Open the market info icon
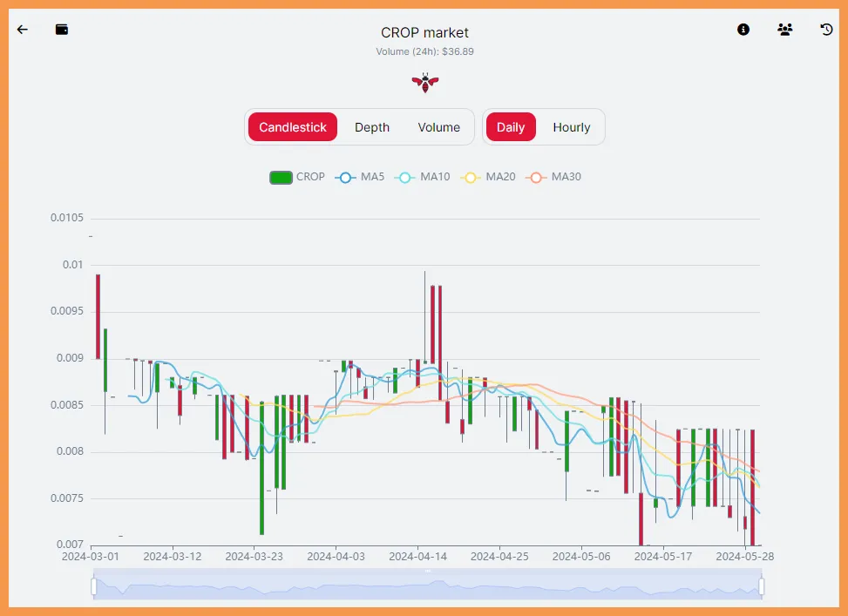 tap(743, 30)
